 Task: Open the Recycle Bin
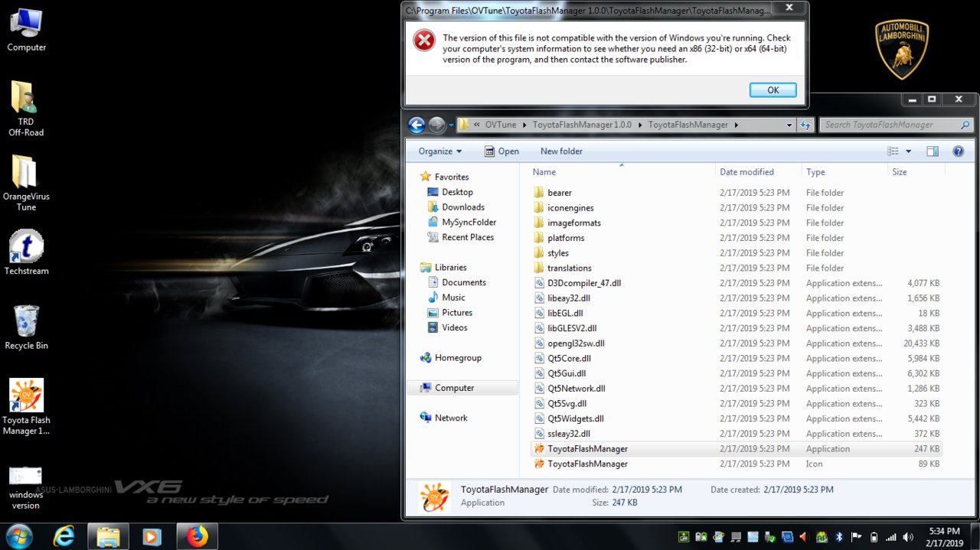pos(26,327)
